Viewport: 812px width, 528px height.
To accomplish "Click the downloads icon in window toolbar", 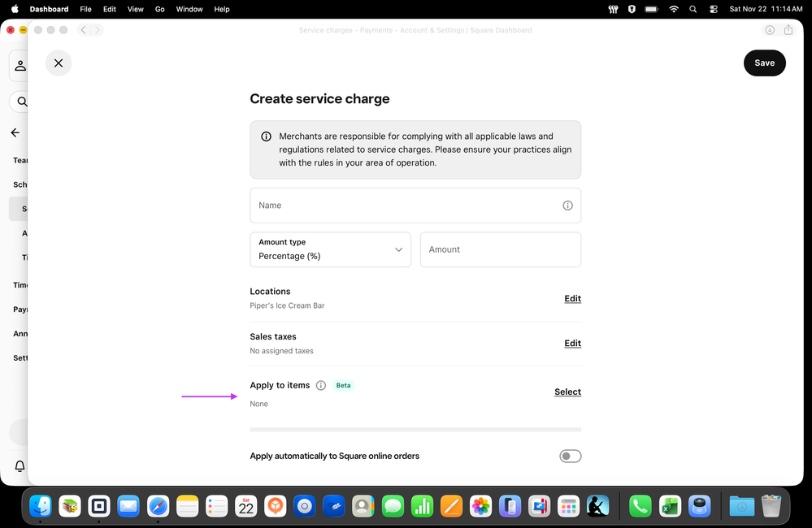I will [769, 30].
